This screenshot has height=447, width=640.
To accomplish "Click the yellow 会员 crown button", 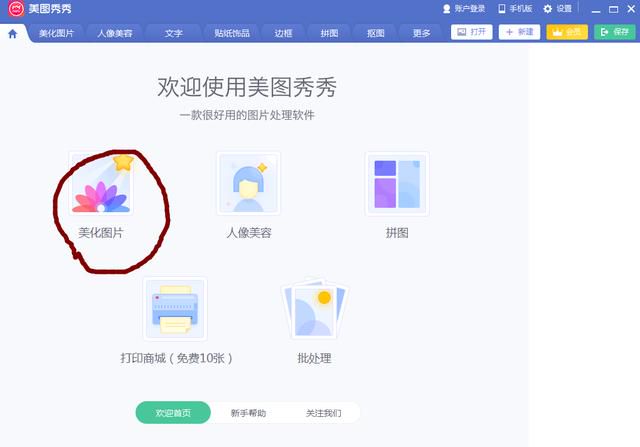I will coord(567,32).
